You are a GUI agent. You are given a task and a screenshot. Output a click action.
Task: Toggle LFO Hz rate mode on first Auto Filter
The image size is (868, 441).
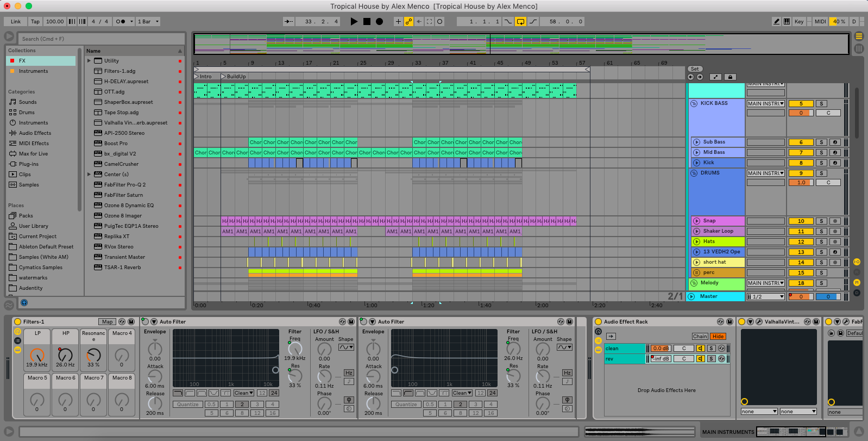(x=349, y=373)
